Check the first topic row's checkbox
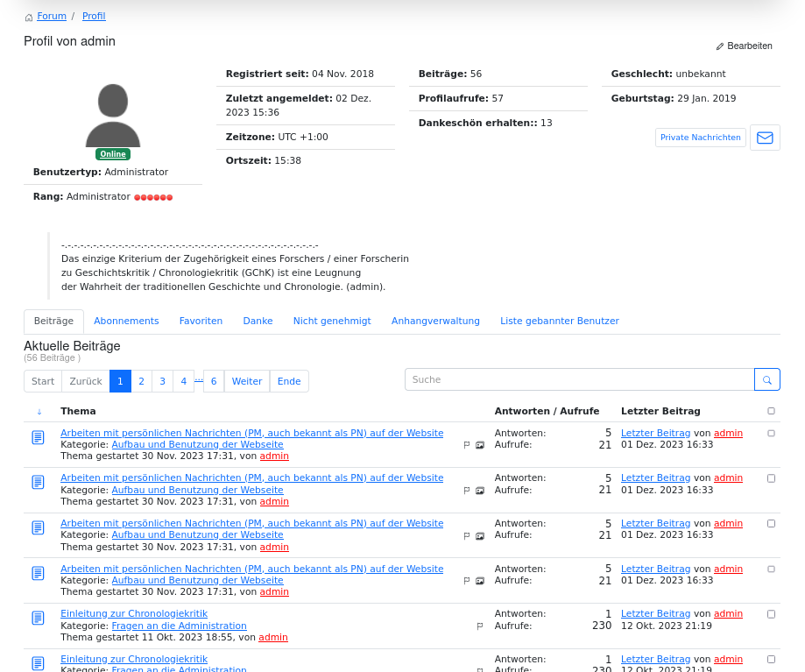This screenshot has height=672, width=805. tap(771, 433)
